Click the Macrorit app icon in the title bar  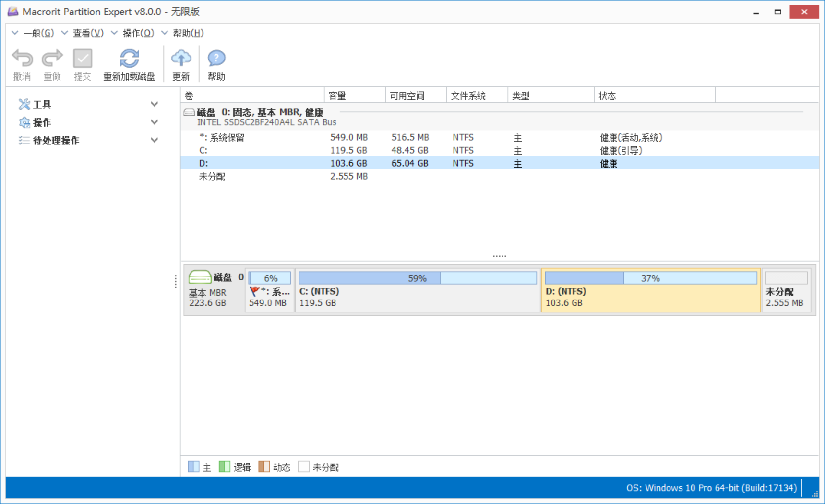coord(13,11)
